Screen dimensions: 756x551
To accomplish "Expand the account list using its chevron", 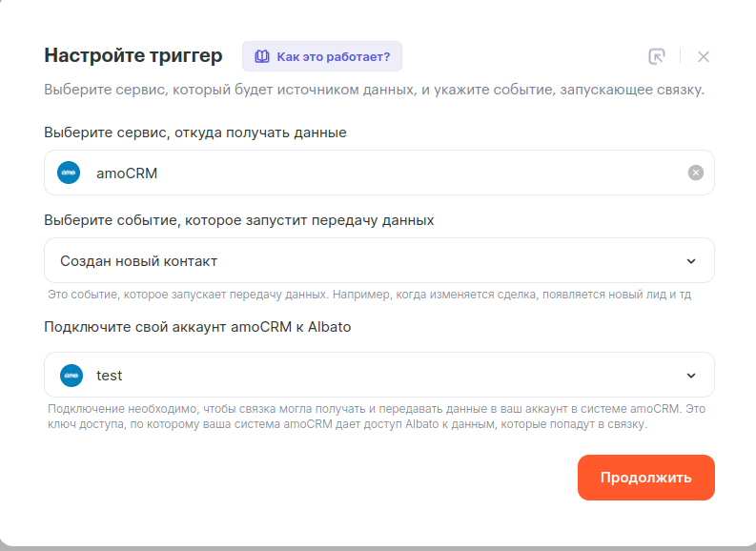I will (x=691, y=375).
